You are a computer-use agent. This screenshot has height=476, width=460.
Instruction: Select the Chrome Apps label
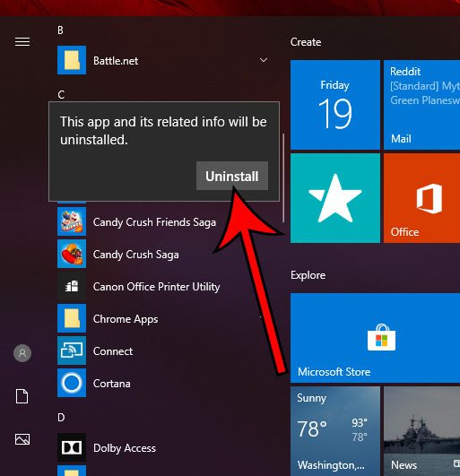[126, 319]
